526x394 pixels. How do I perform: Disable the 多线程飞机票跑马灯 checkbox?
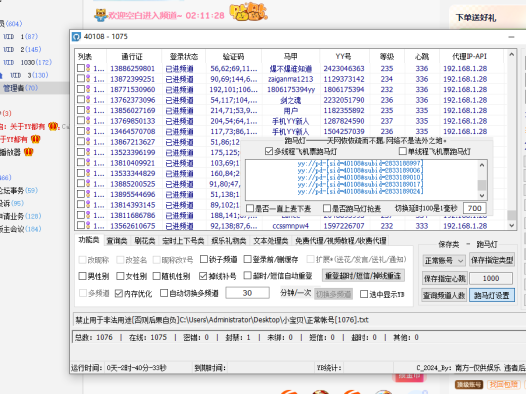click(x=269, y=151)
